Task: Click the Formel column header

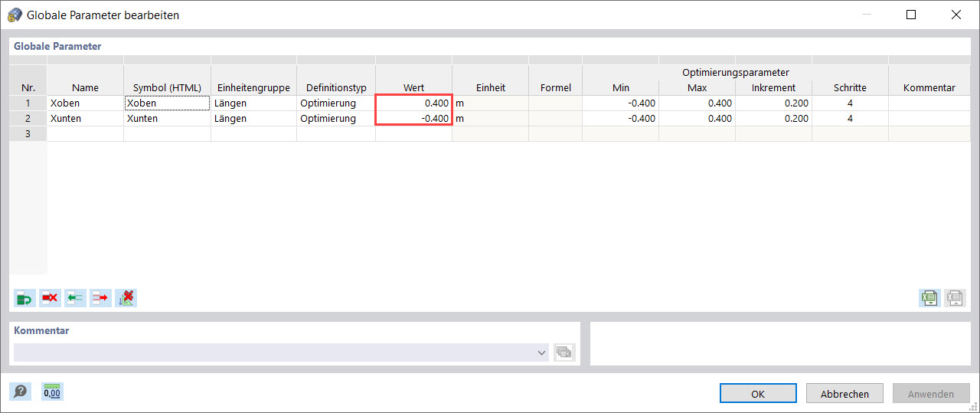Action: (555, 87)
